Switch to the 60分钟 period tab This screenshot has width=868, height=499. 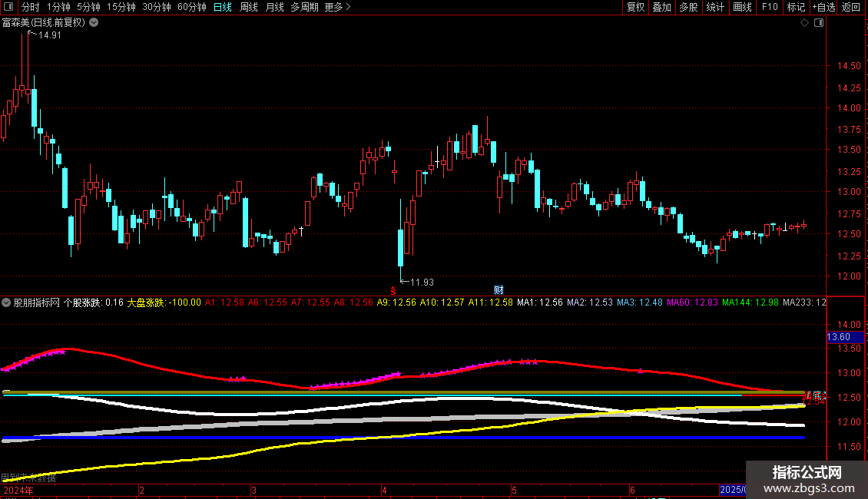(191, 7)
